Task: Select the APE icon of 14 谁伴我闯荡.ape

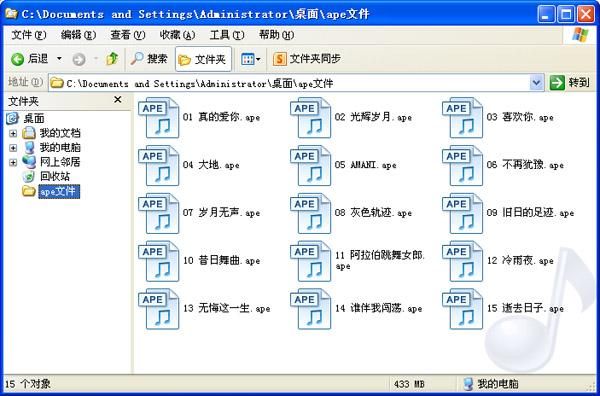Action: pos(310,309)
